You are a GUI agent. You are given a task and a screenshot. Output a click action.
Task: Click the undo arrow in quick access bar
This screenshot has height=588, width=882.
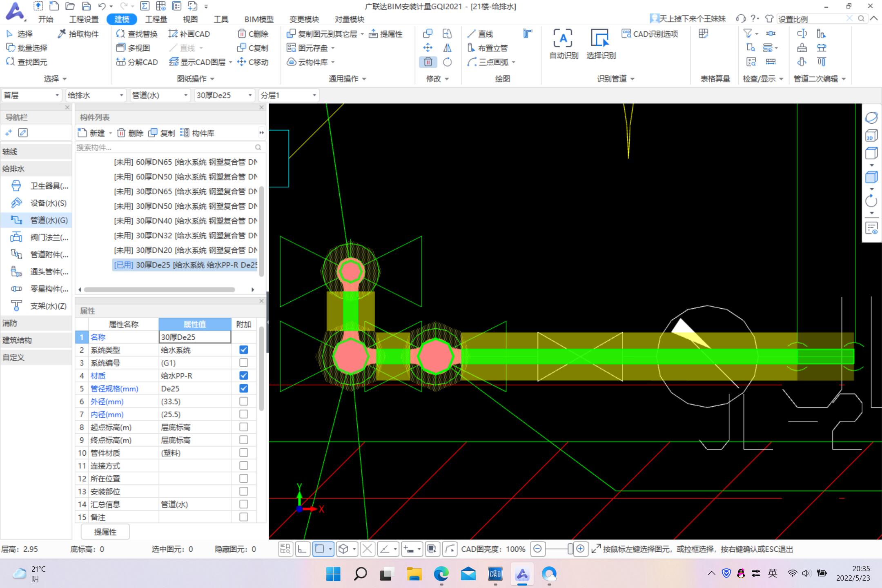[102, 6]
